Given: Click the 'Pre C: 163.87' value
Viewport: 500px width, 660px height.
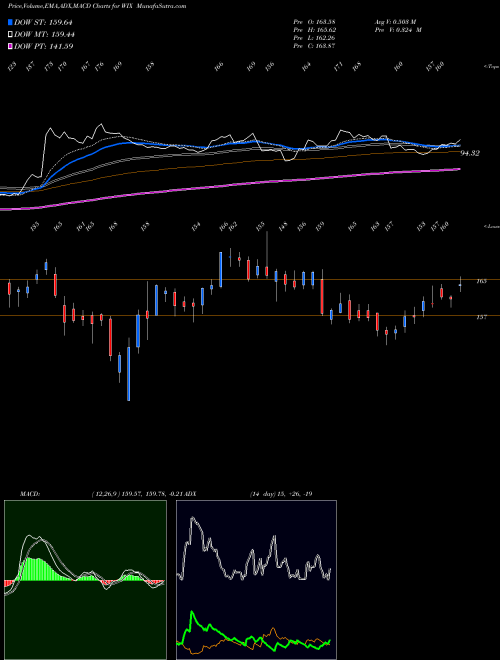Looking at the screenshot, I should [314, 46].
